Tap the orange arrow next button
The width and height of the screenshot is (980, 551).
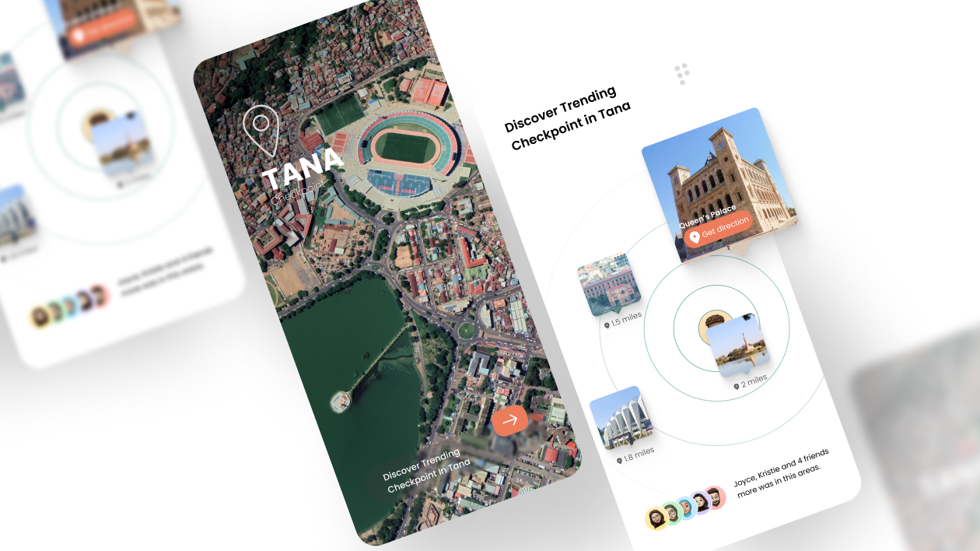[509, 420]
